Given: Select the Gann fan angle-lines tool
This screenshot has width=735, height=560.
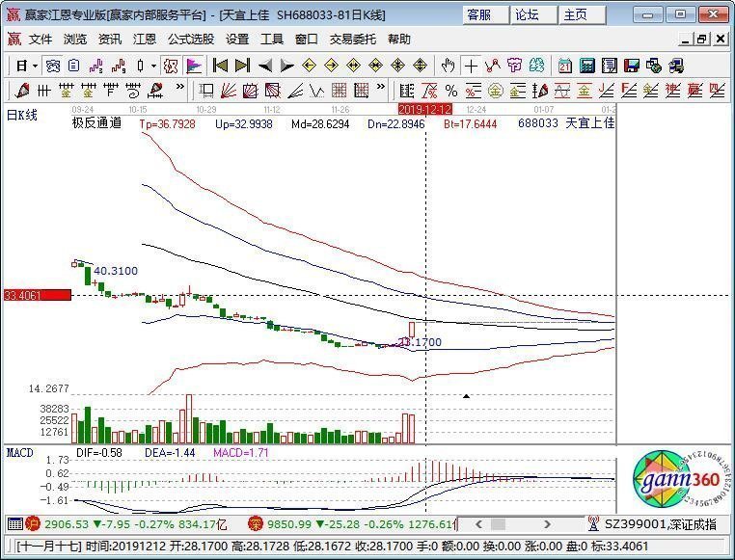Looking at the screenshot, I should coord(229,91).
